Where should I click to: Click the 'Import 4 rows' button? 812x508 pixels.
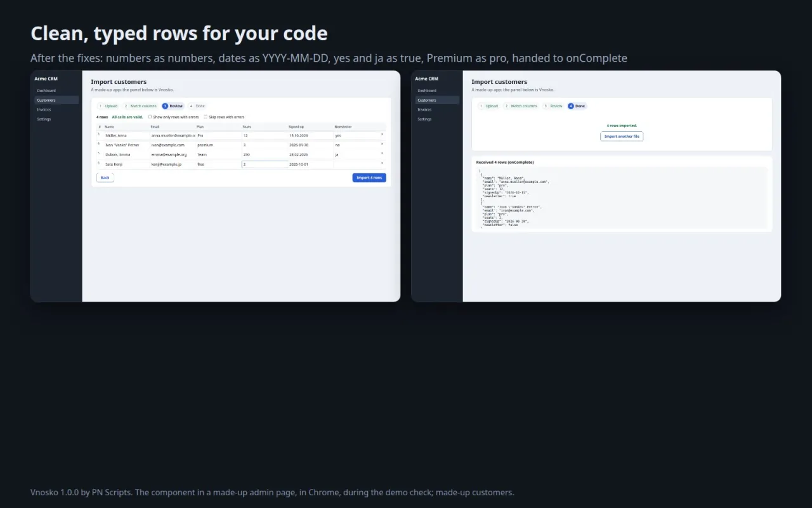coord(369,178)
